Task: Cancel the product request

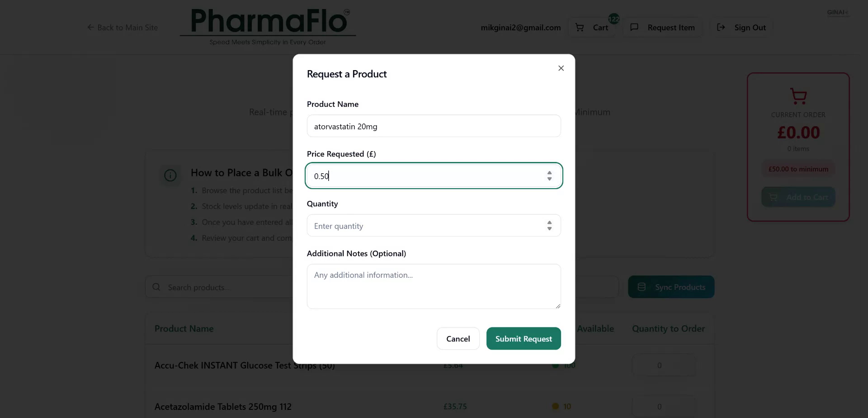Action: [458, 339]
